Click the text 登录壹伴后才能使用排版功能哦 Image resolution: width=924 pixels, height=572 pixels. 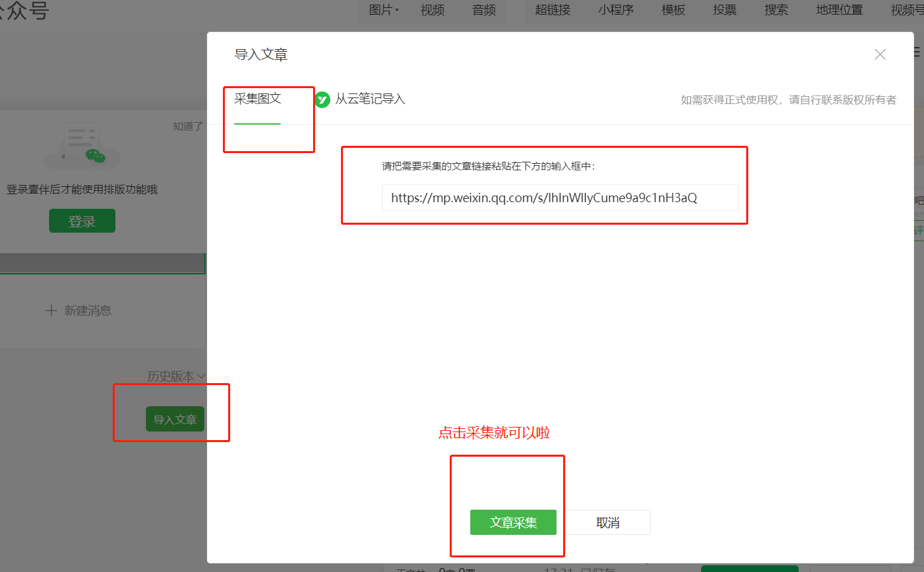[x=82, y=190]
